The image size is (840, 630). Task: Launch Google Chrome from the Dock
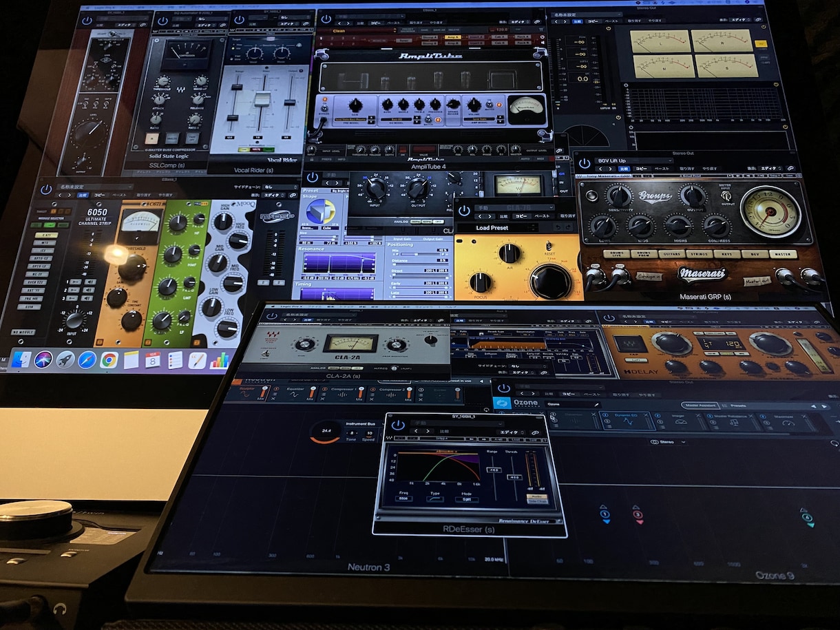(x=109, y=359)
